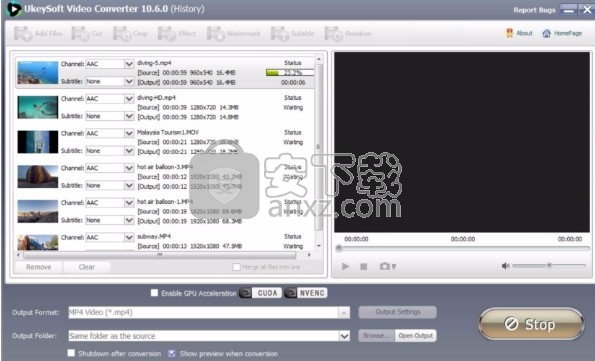Stop the preview playback

pyautogui.click(x=364, y=266)
